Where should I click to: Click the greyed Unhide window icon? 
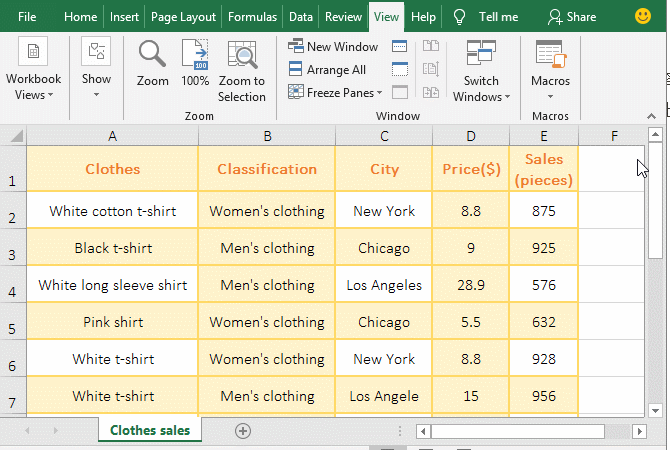coord(400,92)
